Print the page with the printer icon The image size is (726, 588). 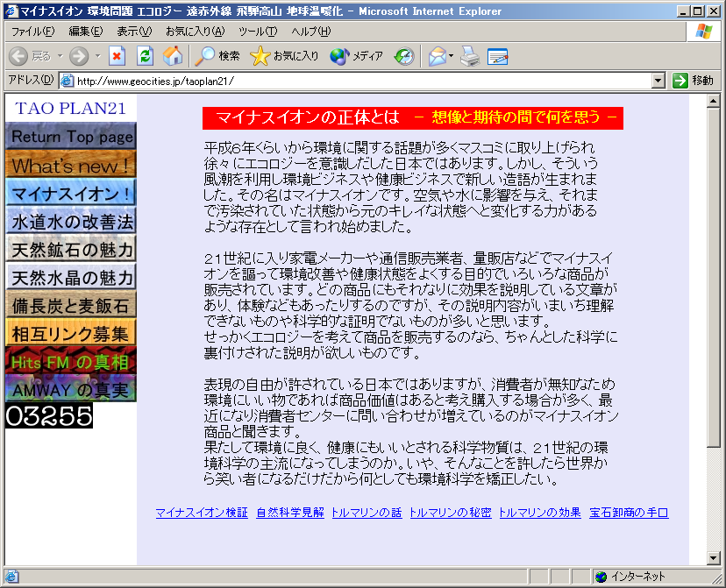(x=469, y=56)
